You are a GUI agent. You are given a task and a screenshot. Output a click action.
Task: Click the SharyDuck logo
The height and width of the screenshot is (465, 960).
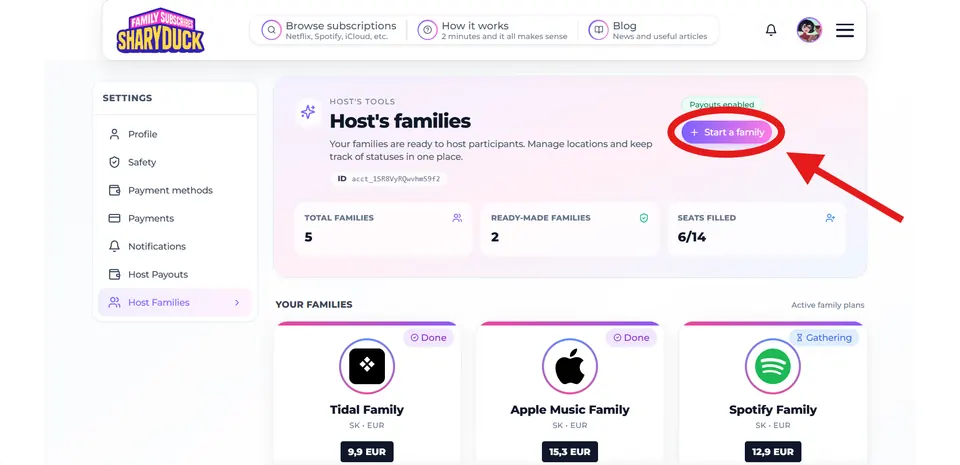tap(160, 30)
